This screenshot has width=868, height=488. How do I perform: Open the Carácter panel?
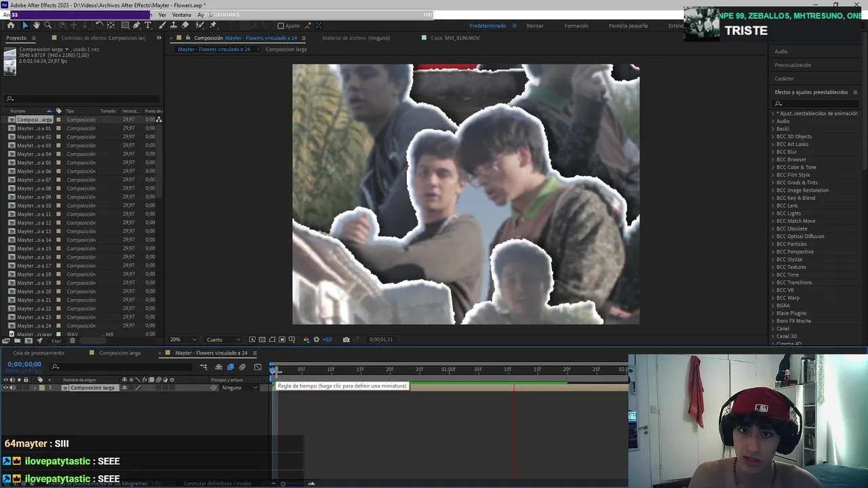(x=784, y=79)
